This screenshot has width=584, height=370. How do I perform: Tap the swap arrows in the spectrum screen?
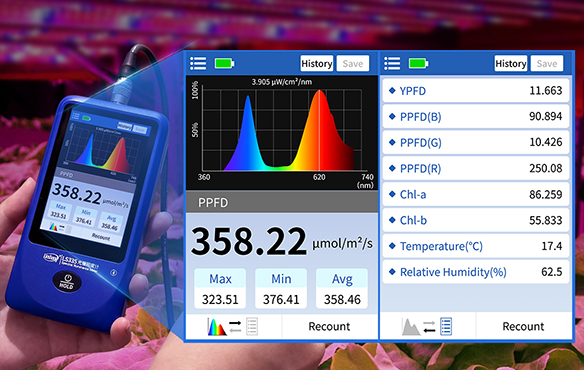click(235, 327)
